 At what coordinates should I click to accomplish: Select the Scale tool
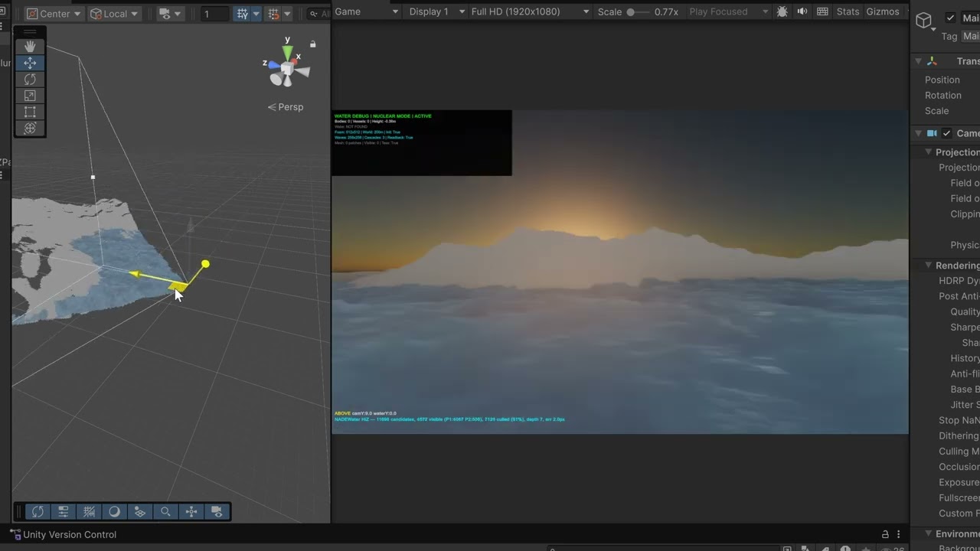point(30,96)
